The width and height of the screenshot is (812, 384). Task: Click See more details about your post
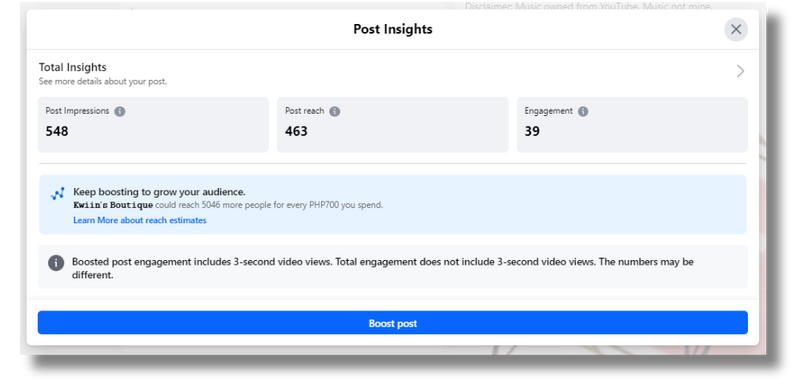[x=103, y=82]
